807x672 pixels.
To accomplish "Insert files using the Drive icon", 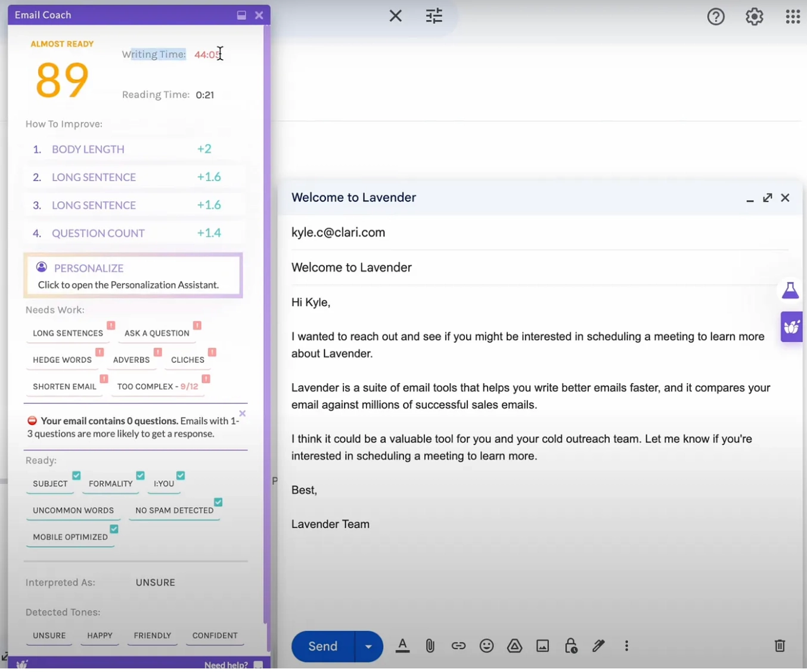I will [x=514, y=646].
